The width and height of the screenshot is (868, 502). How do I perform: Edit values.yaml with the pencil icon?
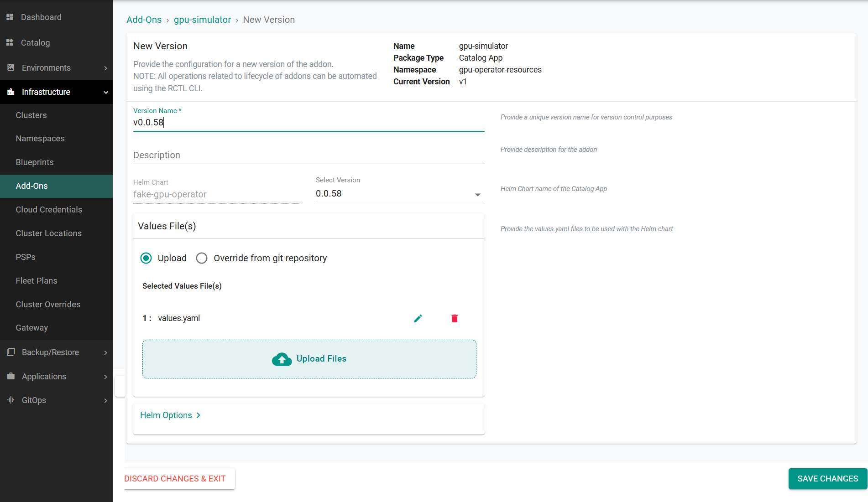[x=418, y=318]
